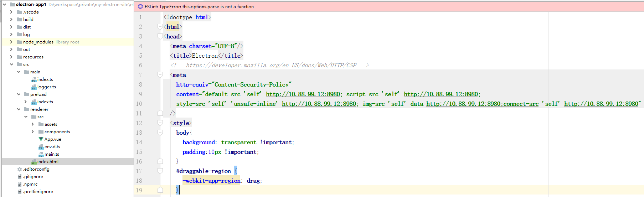Click the ESLint error banner icon

click(x=140, y=6)
